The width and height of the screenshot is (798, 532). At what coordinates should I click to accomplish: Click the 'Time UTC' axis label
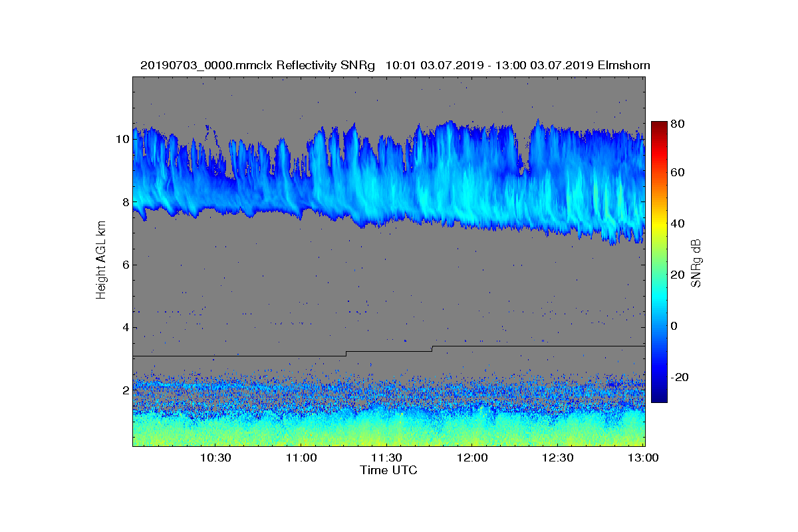(x=389, y=470)
